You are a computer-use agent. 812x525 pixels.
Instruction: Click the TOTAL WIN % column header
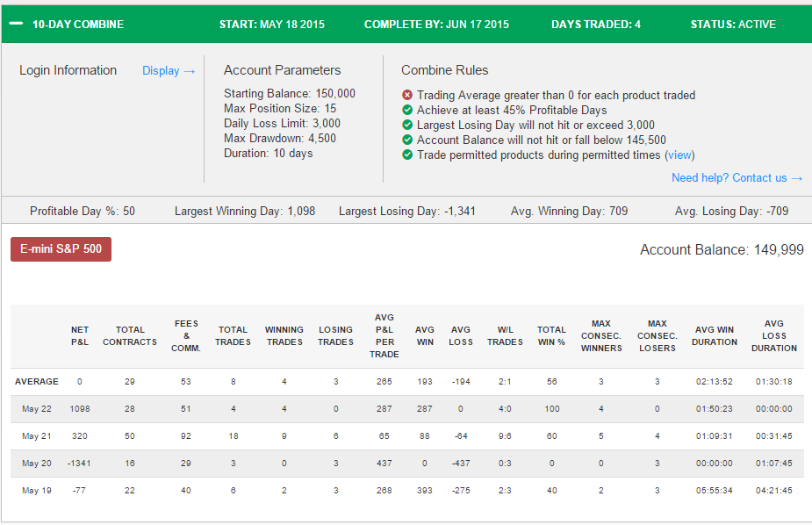(551, 336)
